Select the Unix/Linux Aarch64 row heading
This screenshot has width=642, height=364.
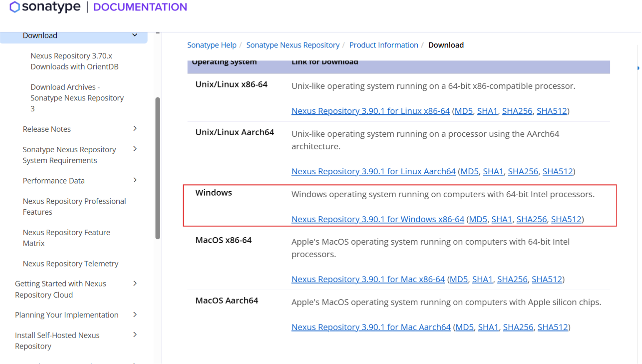point(235,133)
